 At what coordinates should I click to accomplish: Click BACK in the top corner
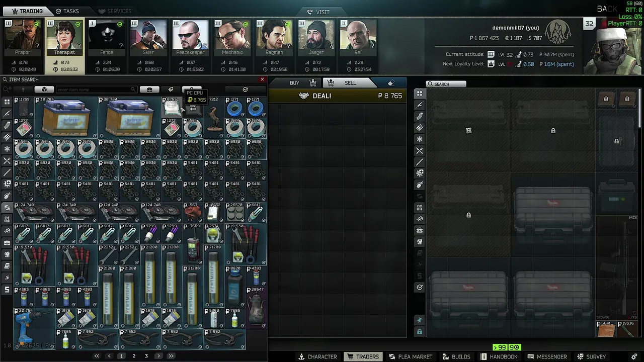point(607,9)
